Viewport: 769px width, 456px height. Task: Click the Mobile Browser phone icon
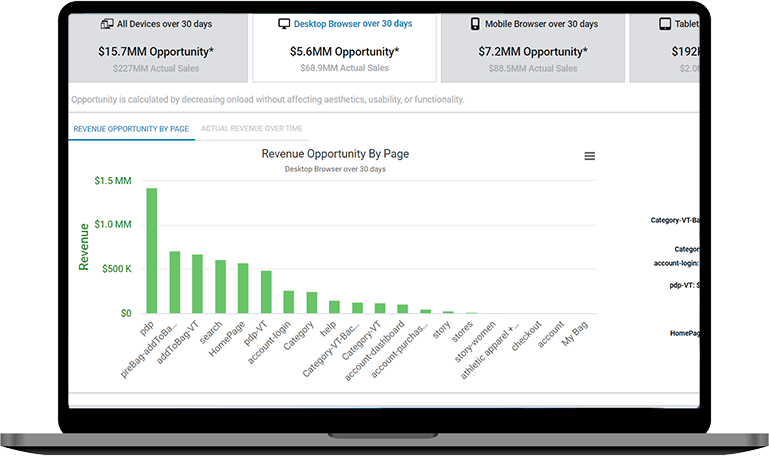tap(475, 24)
